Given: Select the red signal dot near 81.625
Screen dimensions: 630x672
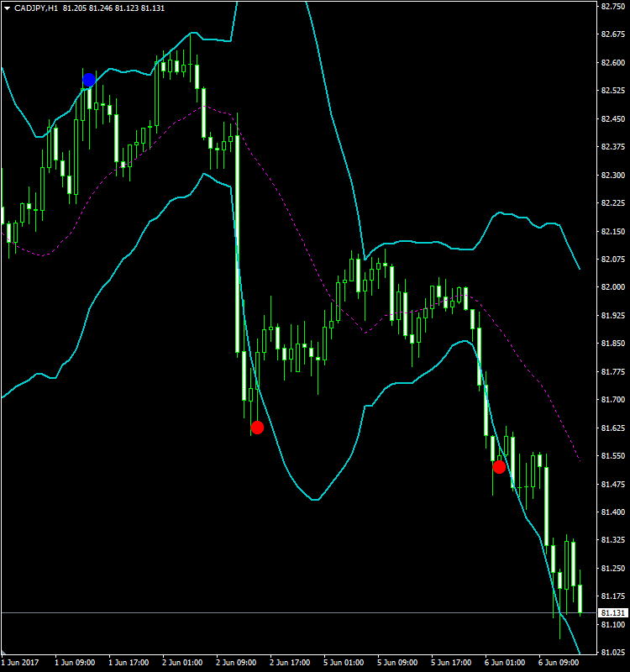Looking at the screenshot, I should (x=257, y=428).
